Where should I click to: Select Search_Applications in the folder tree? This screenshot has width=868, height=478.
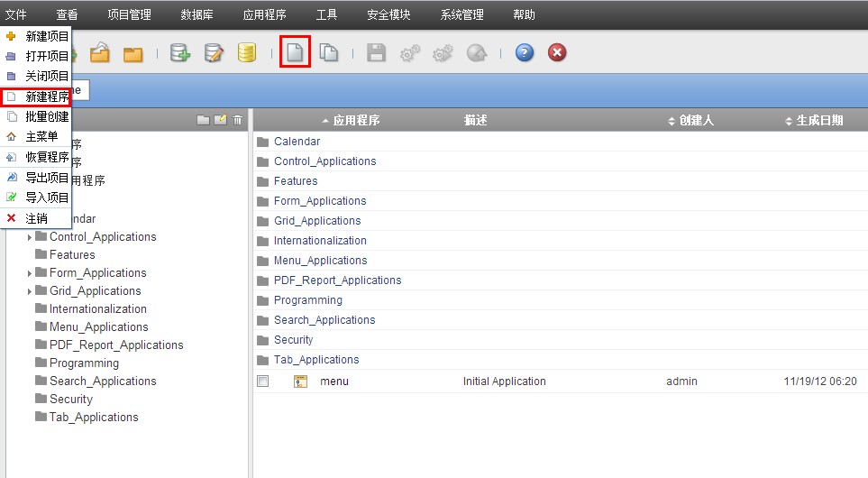(x=103, y=381)
